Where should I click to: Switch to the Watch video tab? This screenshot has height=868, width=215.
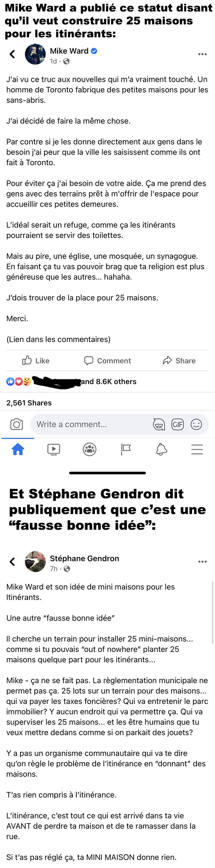coord(54,449)
